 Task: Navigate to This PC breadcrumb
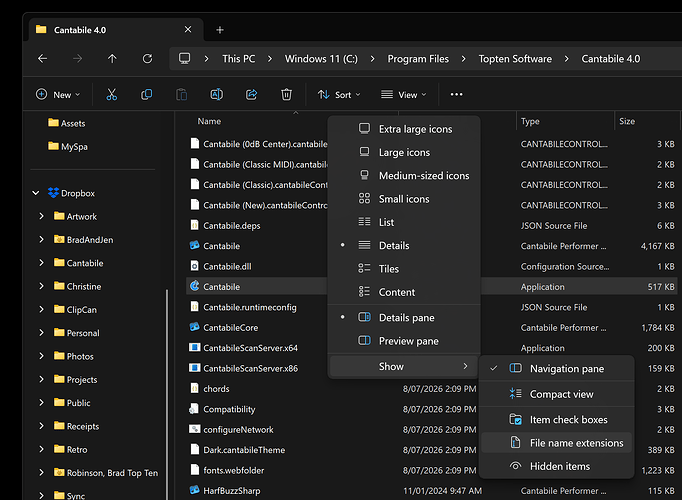pos(239,59)
